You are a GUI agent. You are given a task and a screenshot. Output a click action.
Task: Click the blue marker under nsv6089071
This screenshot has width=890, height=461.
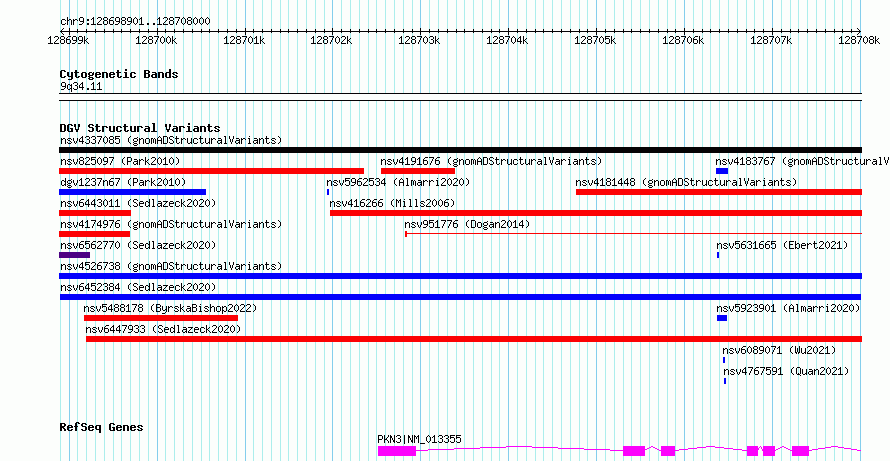[724, 360]
